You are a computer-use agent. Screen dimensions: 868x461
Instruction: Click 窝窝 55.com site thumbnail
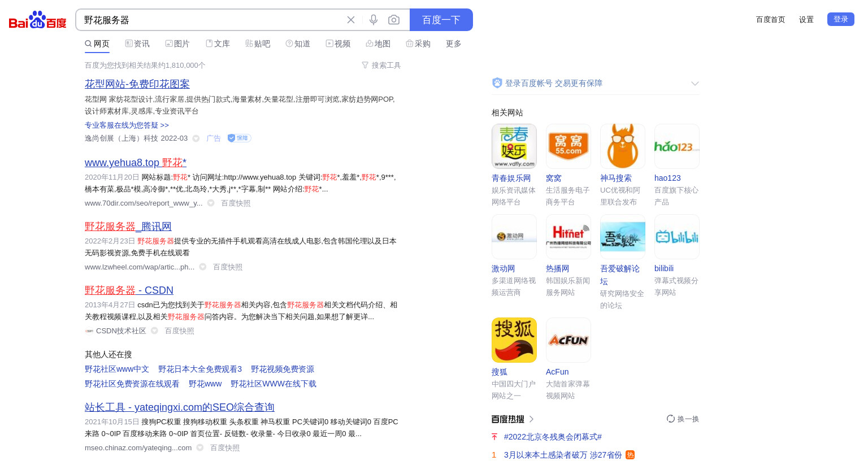[568, 146]
